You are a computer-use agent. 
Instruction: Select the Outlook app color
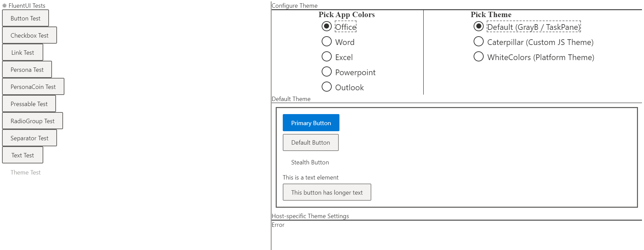click(x=326, y=87)
